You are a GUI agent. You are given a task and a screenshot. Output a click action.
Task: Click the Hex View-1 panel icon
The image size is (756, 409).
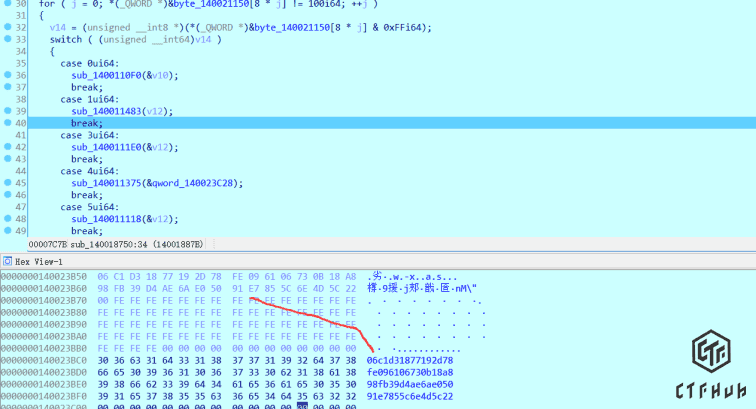(x=7, y=261)
